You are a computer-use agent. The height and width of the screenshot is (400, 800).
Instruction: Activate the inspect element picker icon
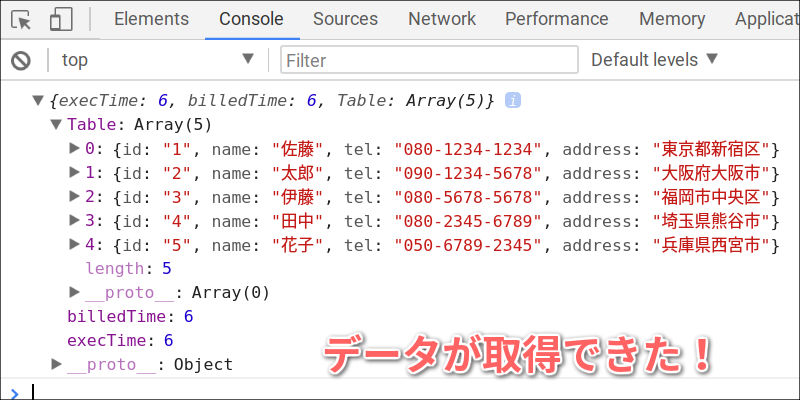pos(21,20)
